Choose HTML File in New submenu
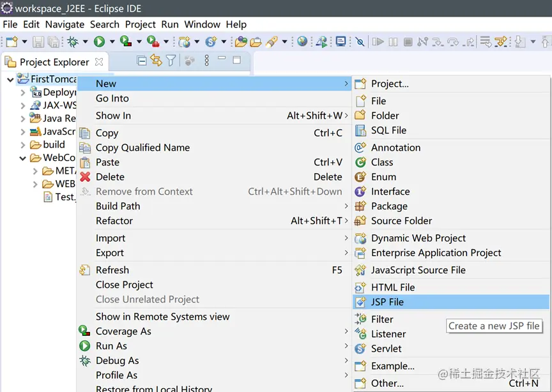The height and width of the screenshot is (392, 552). (450, 287)
